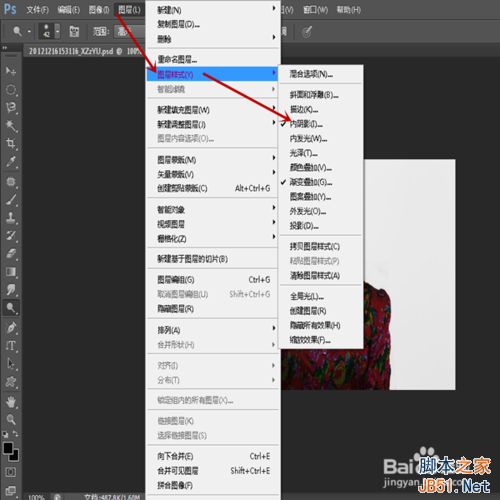Click 向下合并(E) Ctrl+E menu item
Screen dimensions: 500x500
pos(212,456)
